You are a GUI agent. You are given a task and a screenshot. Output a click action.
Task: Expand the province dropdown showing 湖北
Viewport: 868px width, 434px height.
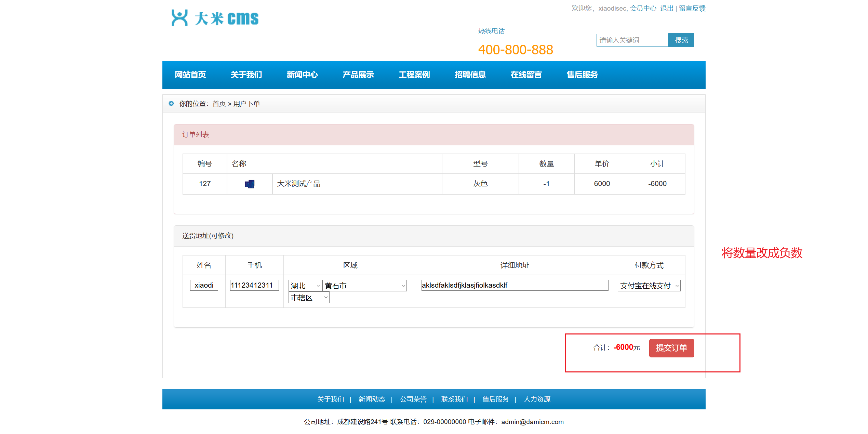click(x=305, y=286)
